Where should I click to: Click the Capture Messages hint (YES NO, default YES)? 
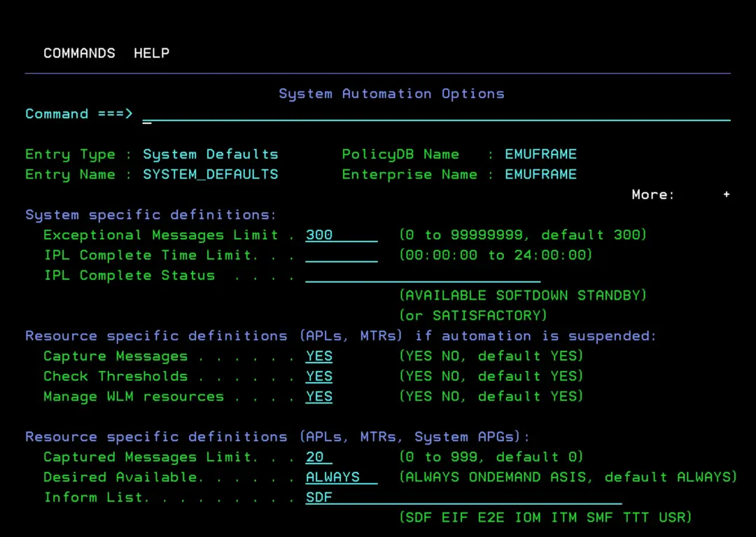pyautogui.click(x=491, y=356)
